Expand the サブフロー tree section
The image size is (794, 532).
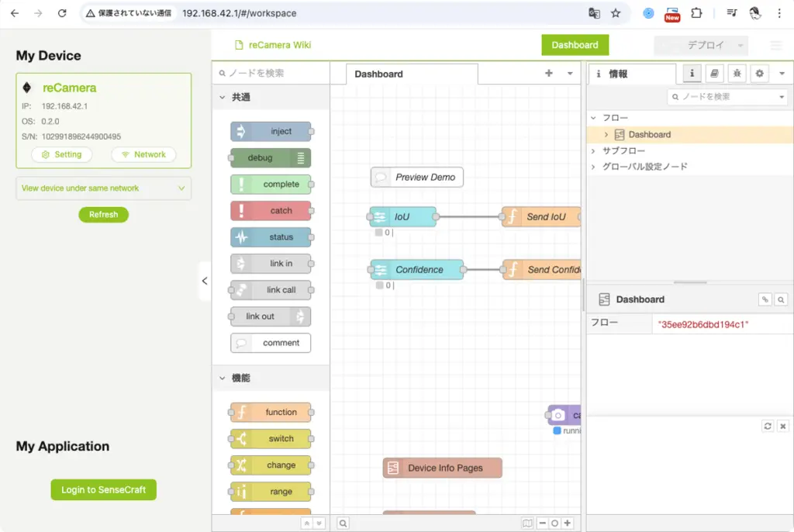point(593,151)
